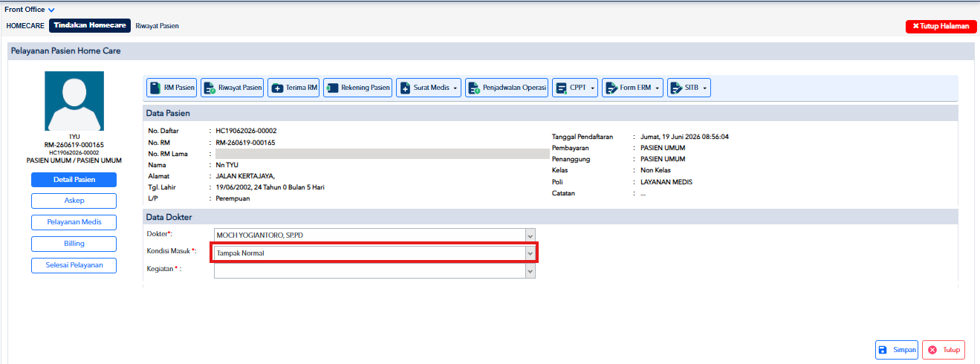The width and height of the screenshot is (980, 364).
Task: Open Pelayanan Medis
Action: tap(74, 222)
